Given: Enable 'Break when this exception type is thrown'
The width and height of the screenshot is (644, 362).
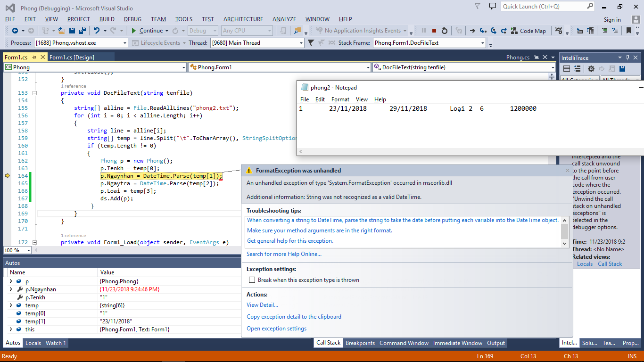Looking at the screenshot, I should (252, 280).
